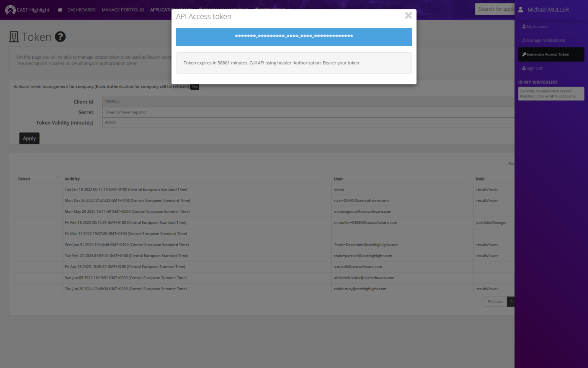Select APPLICATION SCANS in the top menu
The image size is (588, 368).
pyautogui.click(x=171, y=10)
